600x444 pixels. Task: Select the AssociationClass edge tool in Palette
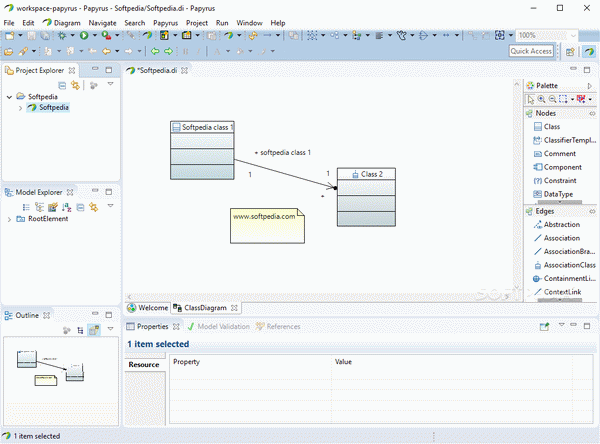565,265
